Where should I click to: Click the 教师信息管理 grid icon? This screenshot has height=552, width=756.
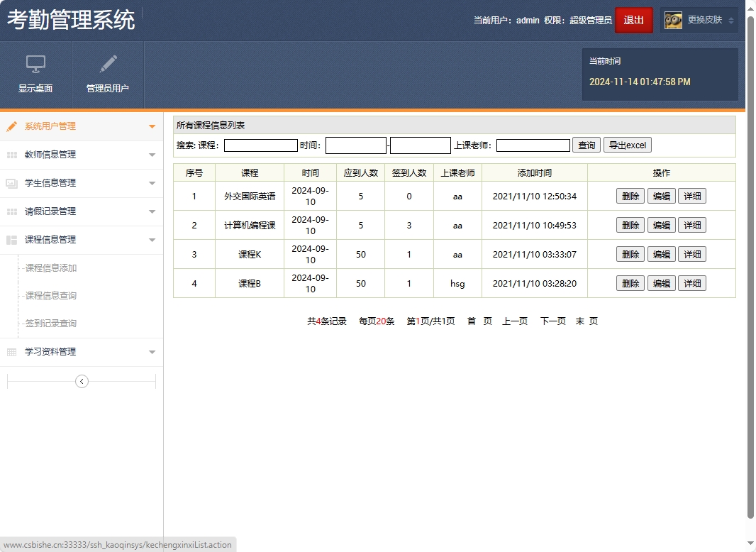[13, 155]
